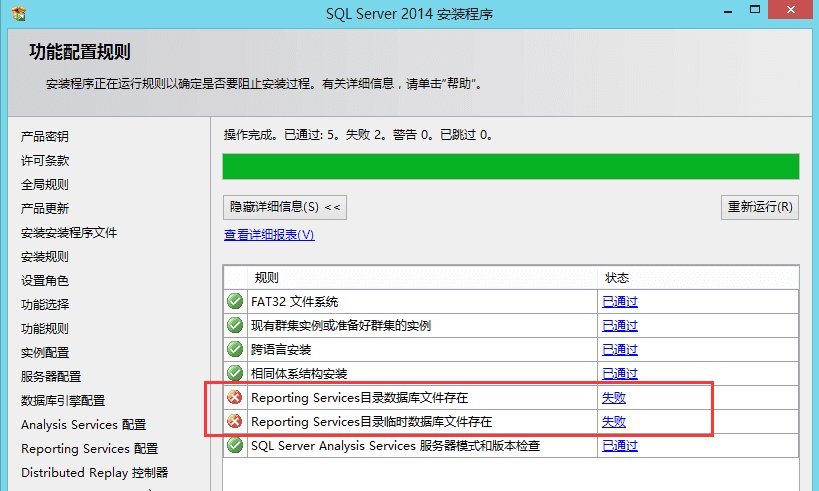Open 已通过 status link for 相同体系结构安装
Image resolution: width=819 pixels, height=491 pixels.
click(619, 373)
